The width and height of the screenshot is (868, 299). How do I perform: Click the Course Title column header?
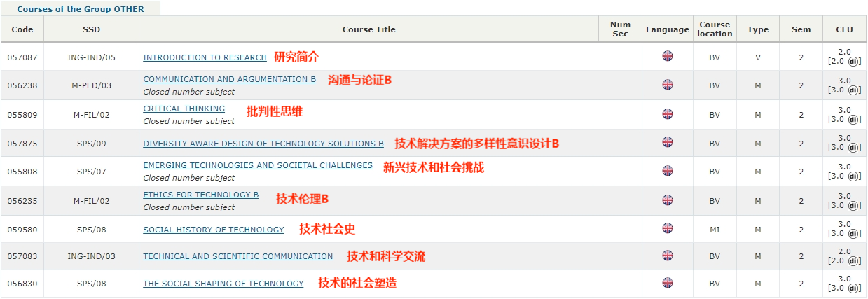point(369,29)
